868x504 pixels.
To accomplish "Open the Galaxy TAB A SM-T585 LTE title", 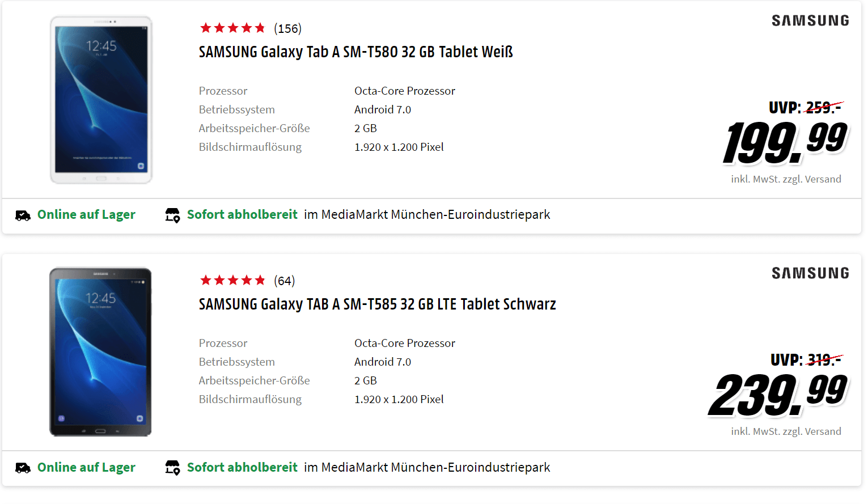I will [x=377, y=304].
